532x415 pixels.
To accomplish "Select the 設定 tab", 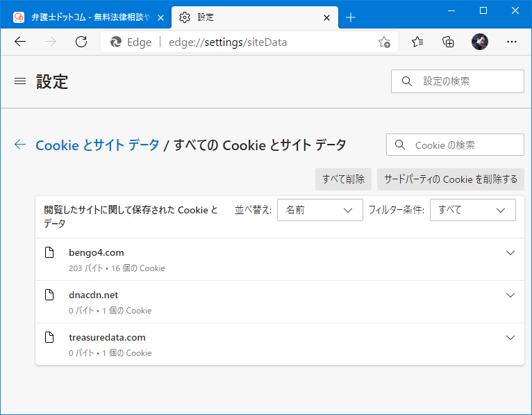I will pyautogui.click(x=254, y=17).
